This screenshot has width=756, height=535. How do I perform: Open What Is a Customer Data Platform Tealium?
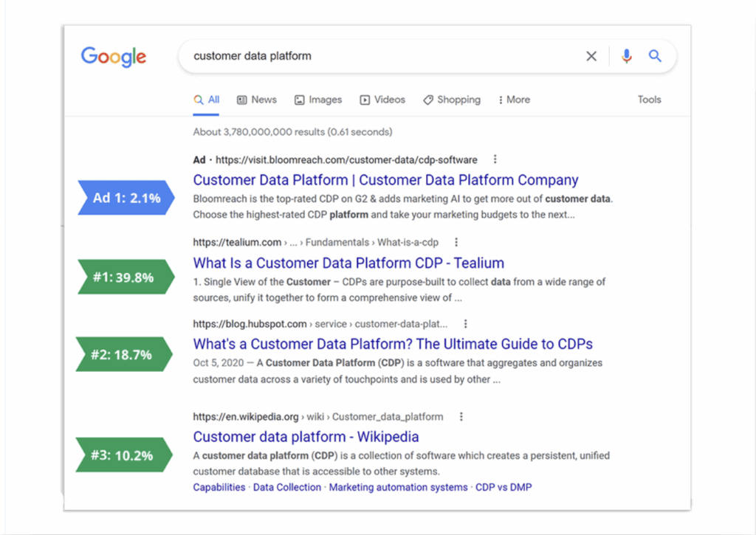pyautogui.click(x=348, y=263)
